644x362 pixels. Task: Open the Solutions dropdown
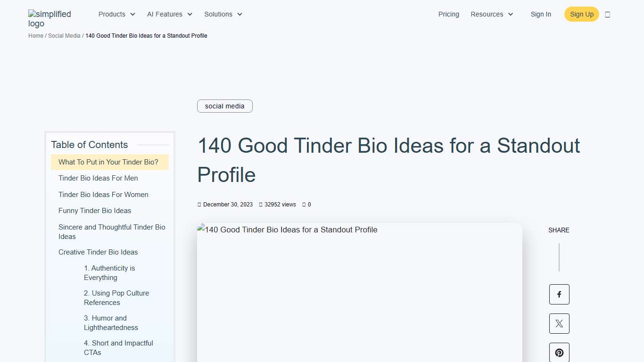tap(223, 14)
